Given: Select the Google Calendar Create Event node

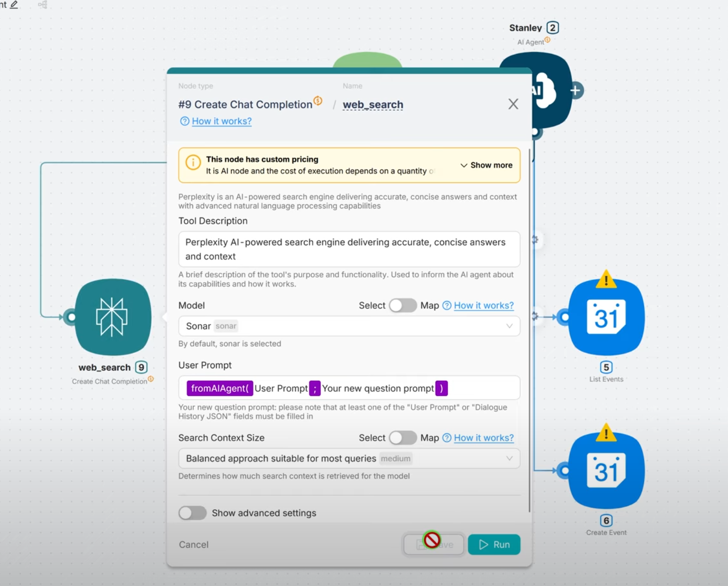Looking at the screenshot, I should [x=606, y=470].
